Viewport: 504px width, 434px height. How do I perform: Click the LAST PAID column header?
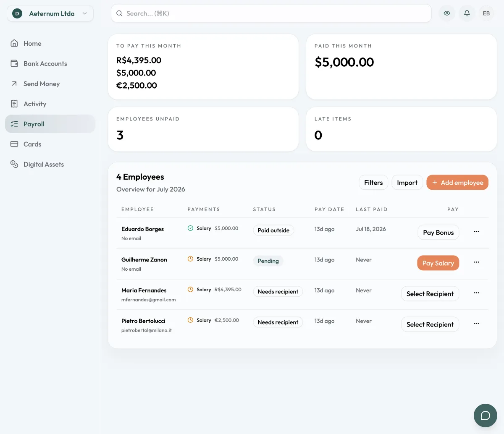(x=372, y=209)
